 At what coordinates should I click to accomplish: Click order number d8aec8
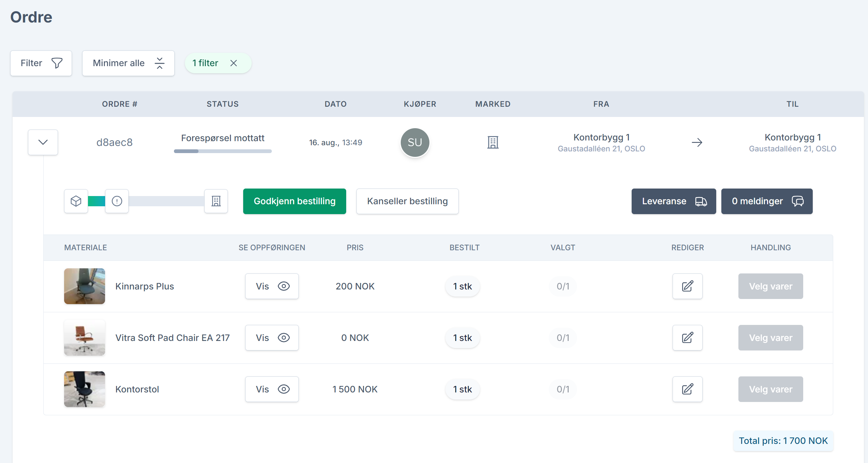(x=115, y=142)
